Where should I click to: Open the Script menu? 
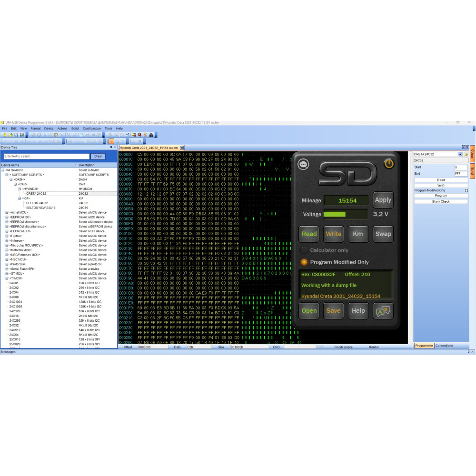coord(75,129)
